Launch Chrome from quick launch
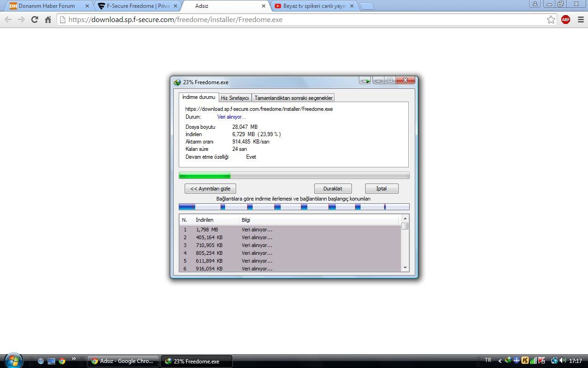Image resolution: width=588 pixels, height=368 pixels. (62, 361)
